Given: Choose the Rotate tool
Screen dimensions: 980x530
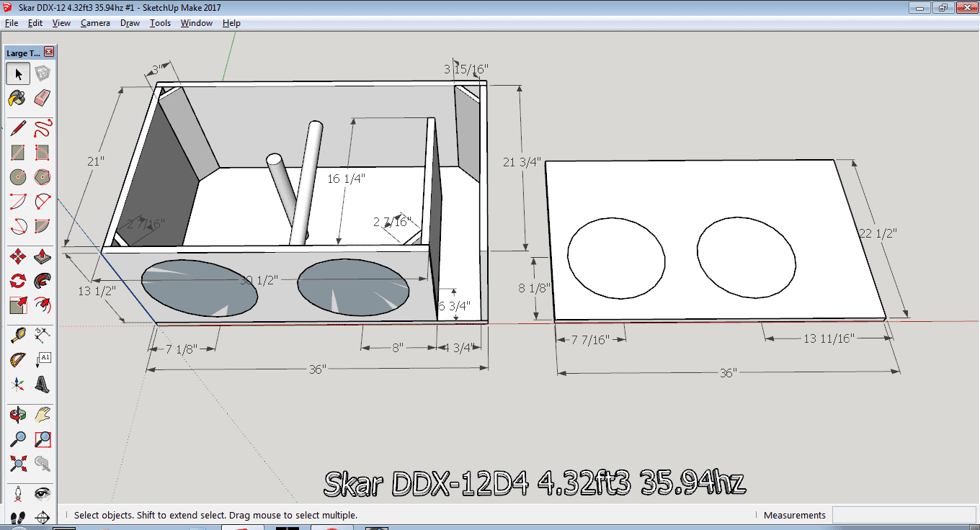Looking at the screenshot, I should point(18,281).
